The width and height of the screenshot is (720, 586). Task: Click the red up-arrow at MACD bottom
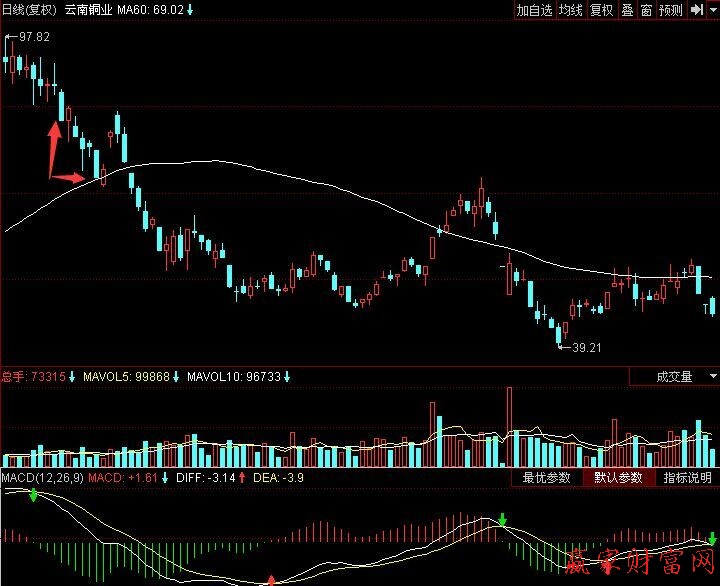pyautogui.click(x=271, y=579)
